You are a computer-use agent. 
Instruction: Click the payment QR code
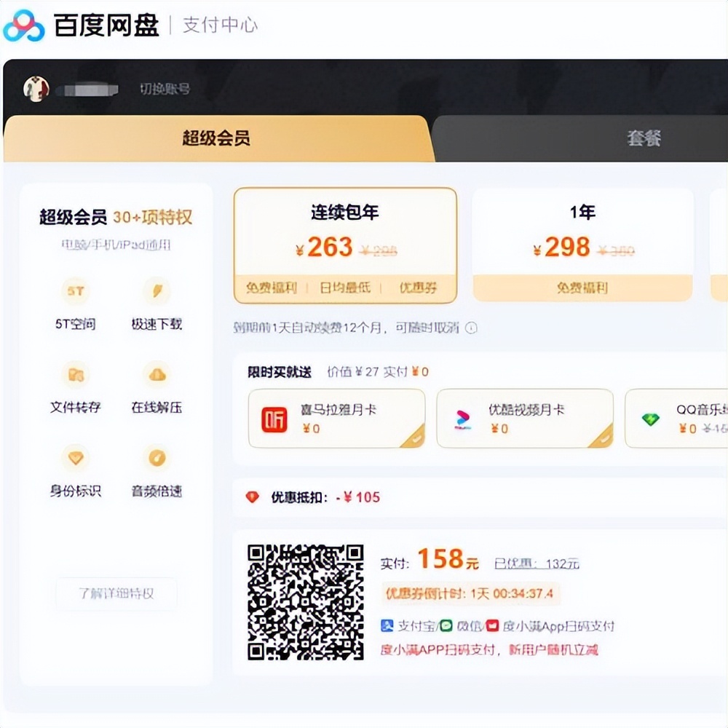coord(306,601)
